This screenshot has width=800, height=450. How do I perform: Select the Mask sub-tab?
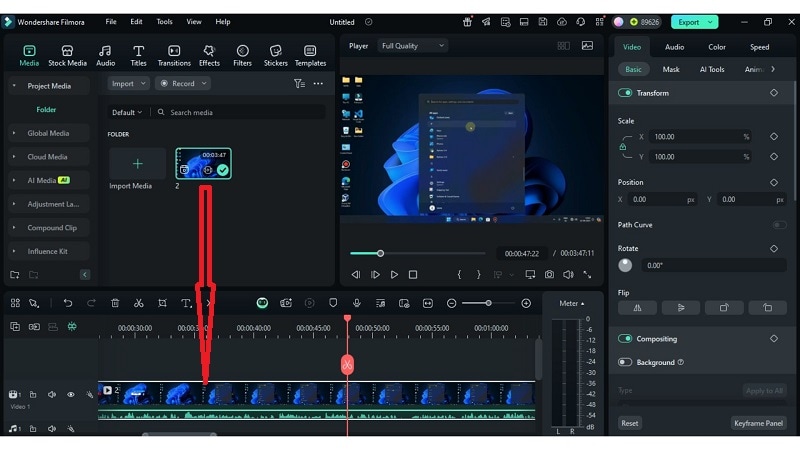tap(671, 69)
